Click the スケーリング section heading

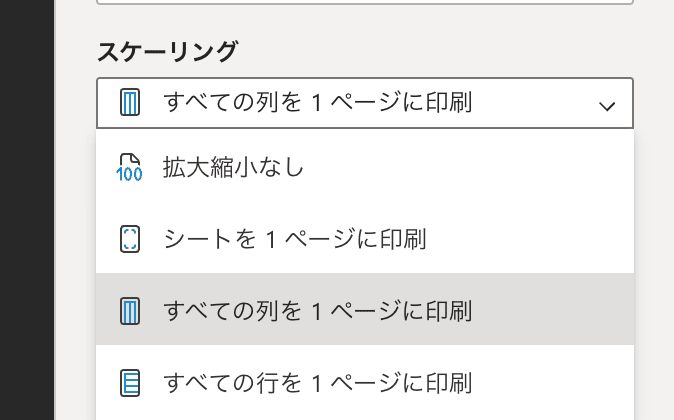[167, 52]
